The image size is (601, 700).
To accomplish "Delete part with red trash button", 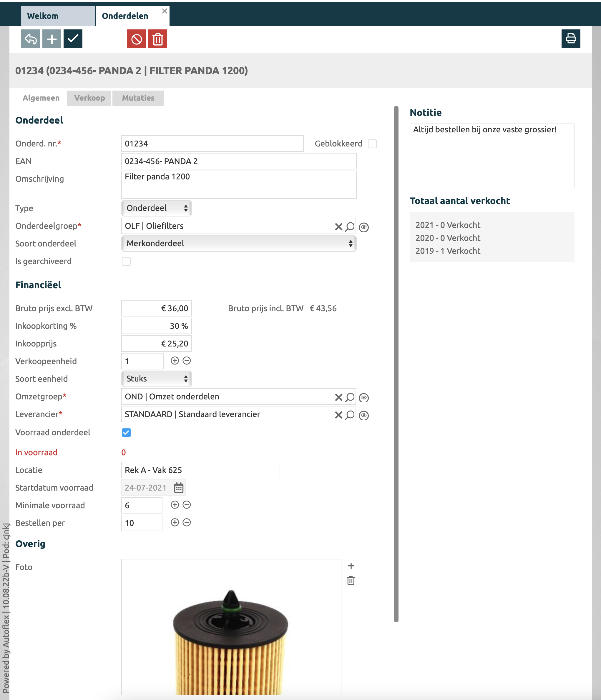I will tap(157, 39).
